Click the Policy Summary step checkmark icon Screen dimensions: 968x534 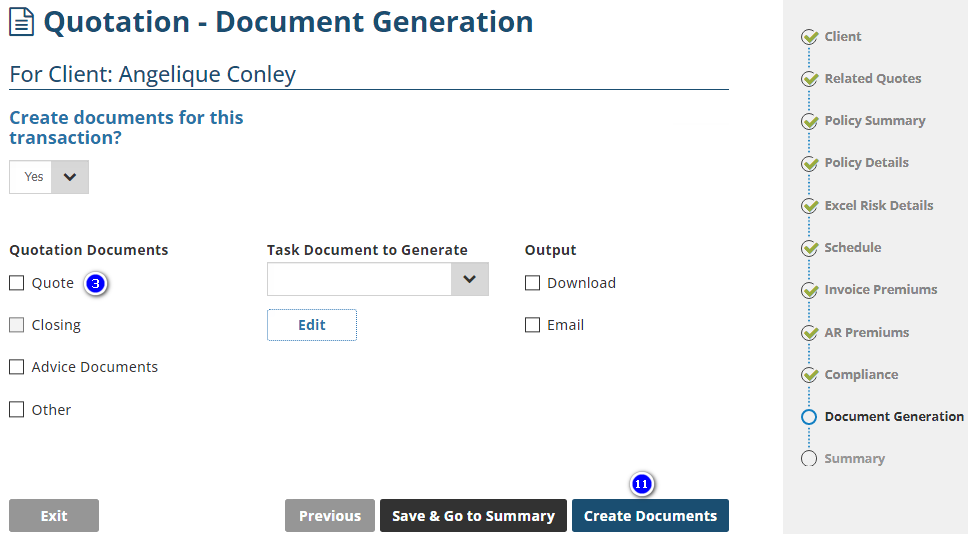coord(809,121)
